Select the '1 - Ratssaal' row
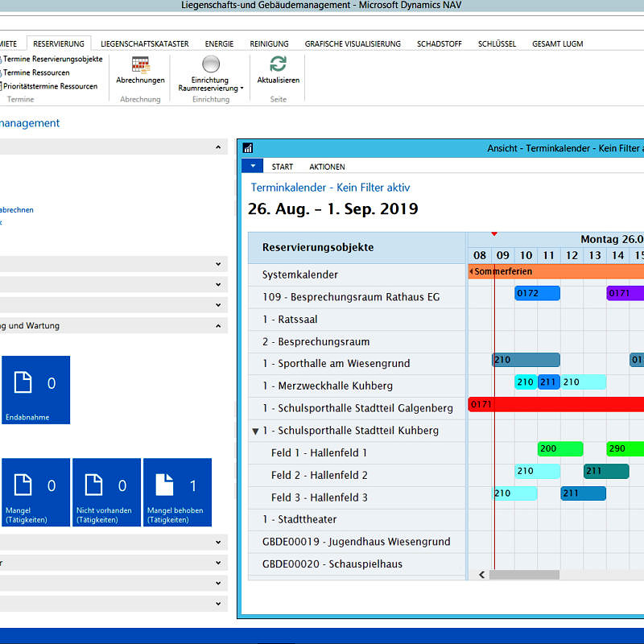The height and width of the screenshot is (644, 644). (x=357, y=320)
